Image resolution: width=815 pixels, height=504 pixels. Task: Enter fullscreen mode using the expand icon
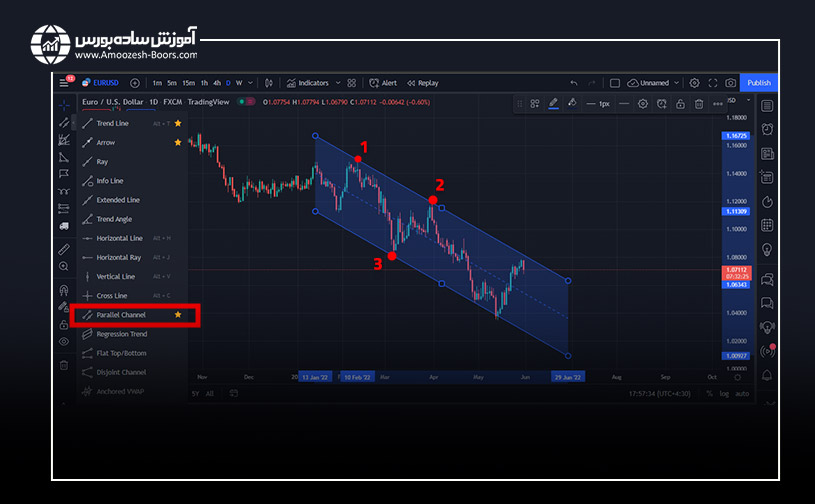(713, 83)
